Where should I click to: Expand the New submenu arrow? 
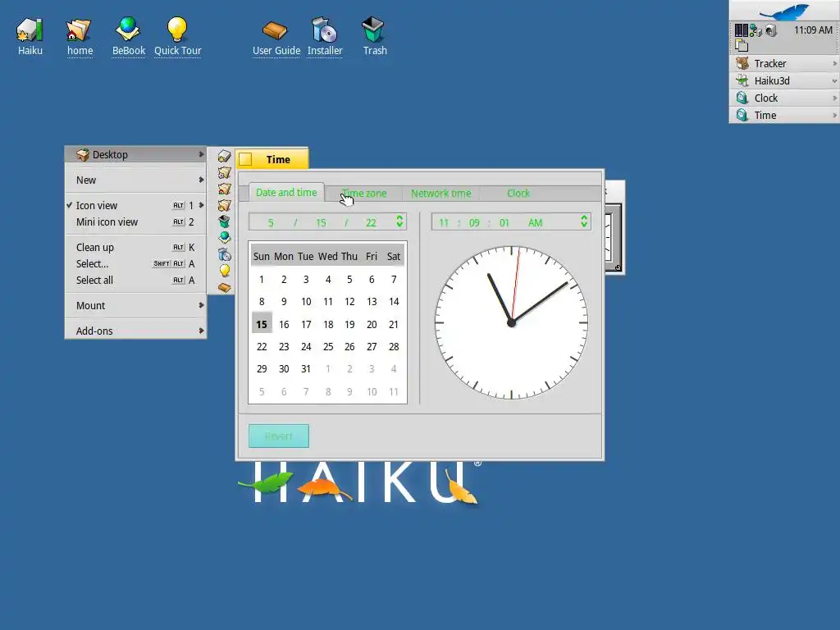coord(201,180)
